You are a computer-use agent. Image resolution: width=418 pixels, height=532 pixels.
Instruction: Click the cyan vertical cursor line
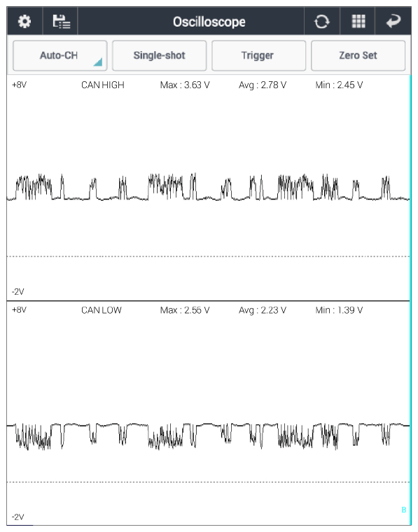point(410,300)
